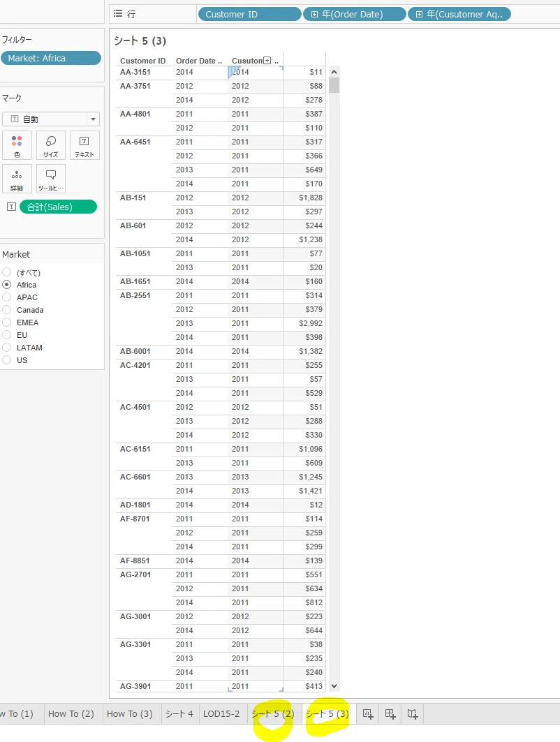This screenshot has width=560, height=742.
Task: Click the Customer ID column header
Action: (x=143, y=61)
